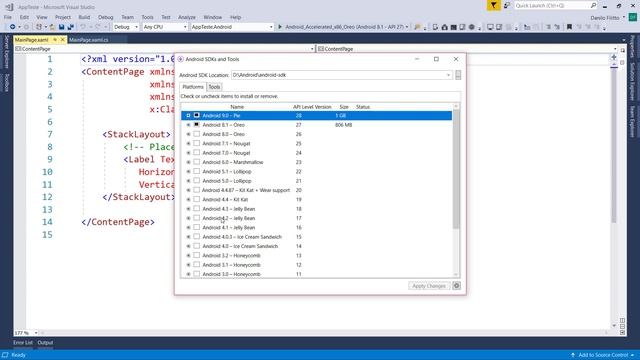The width and height of the screenshot is (640, 360).
Task: Click the Undo toolbar icon
Action: tap(83, 27)
